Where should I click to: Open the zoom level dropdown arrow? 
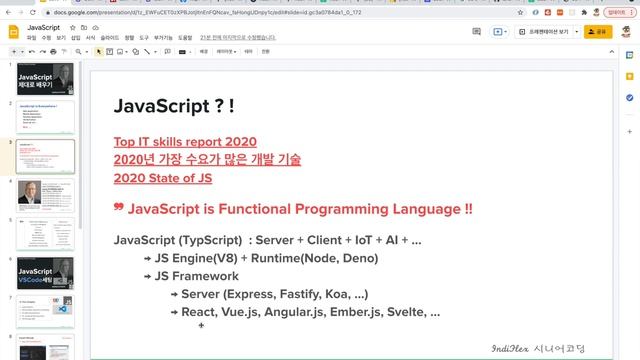87,52
